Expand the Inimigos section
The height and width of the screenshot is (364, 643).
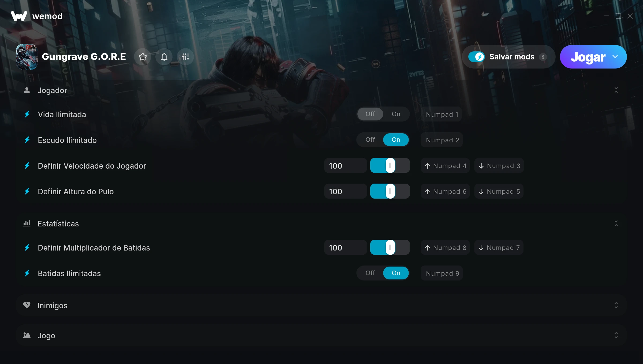(616, 305)
